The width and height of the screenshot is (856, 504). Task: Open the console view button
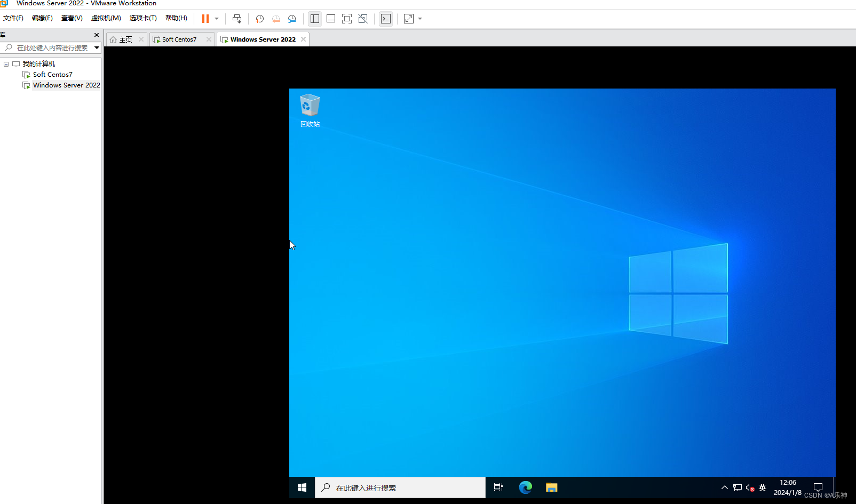[386, 19]
